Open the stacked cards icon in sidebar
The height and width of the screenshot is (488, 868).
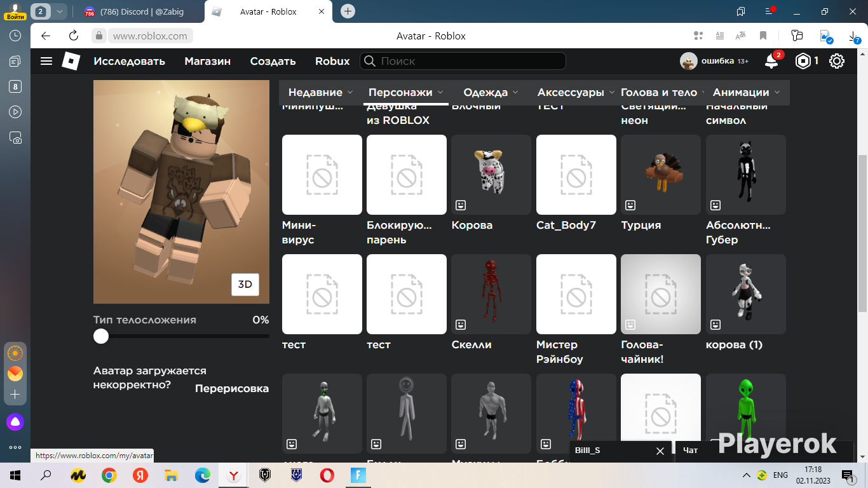tap(15, 61)
